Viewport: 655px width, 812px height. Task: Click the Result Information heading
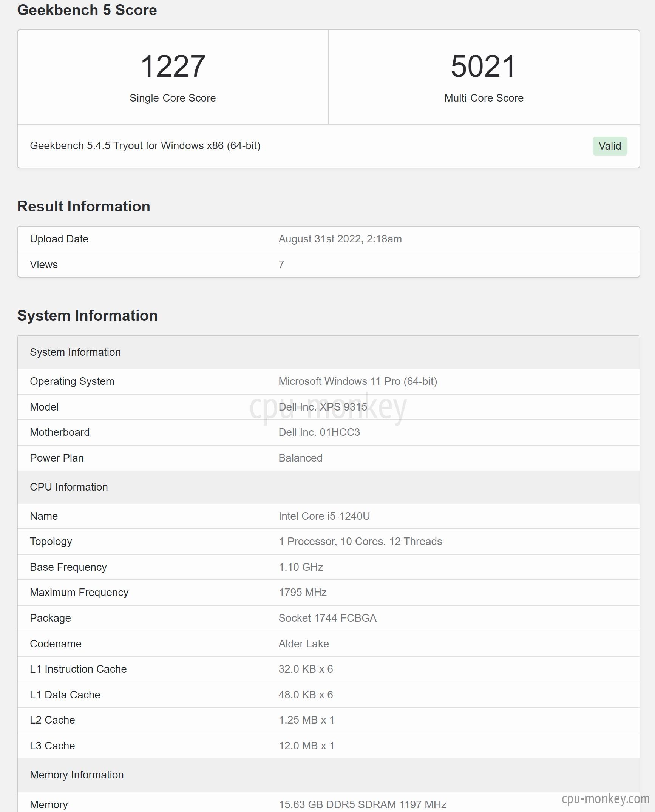(84, 207)
